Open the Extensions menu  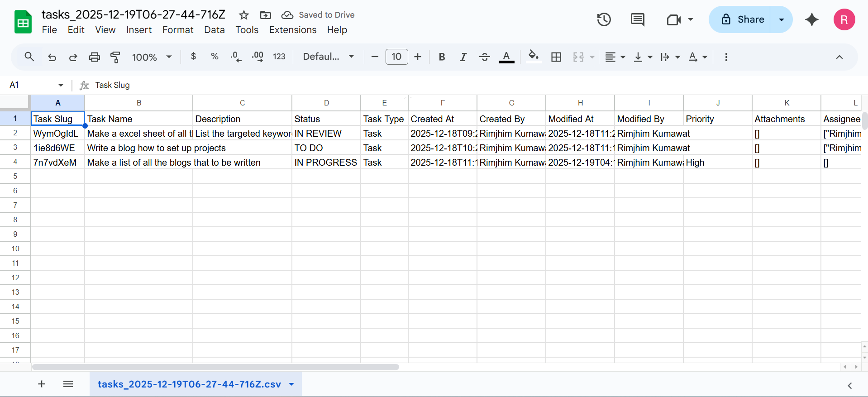coord(293,30)
